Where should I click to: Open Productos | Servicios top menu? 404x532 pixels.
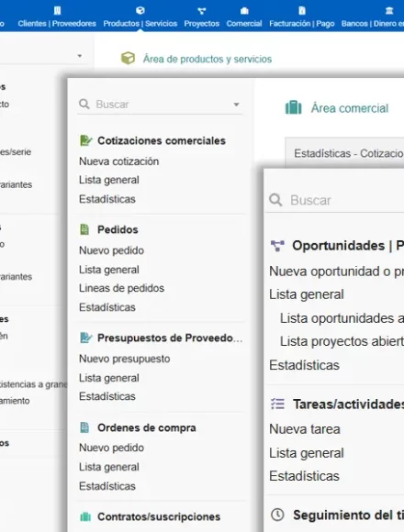[x=140, y=24]
